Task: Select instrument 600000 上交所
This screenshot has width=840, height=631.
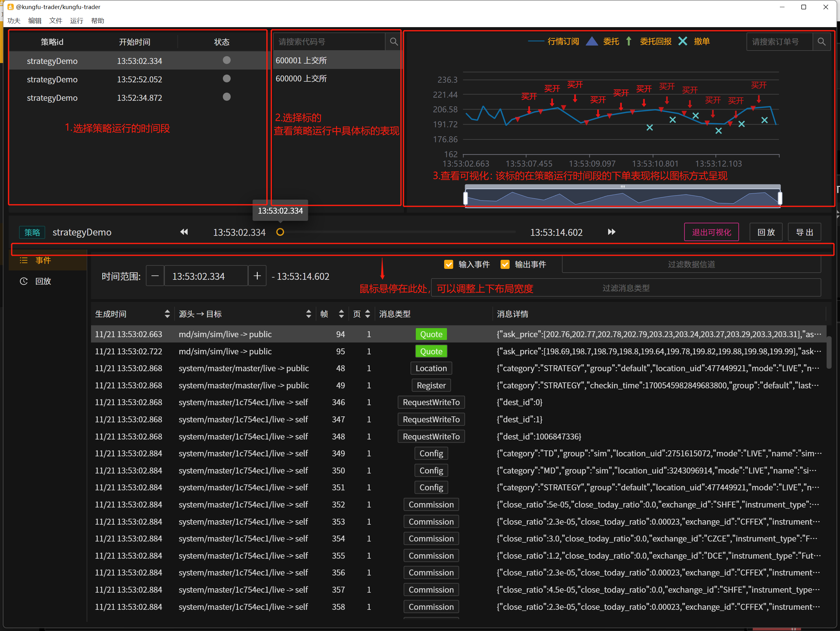Action: point(337,79)
